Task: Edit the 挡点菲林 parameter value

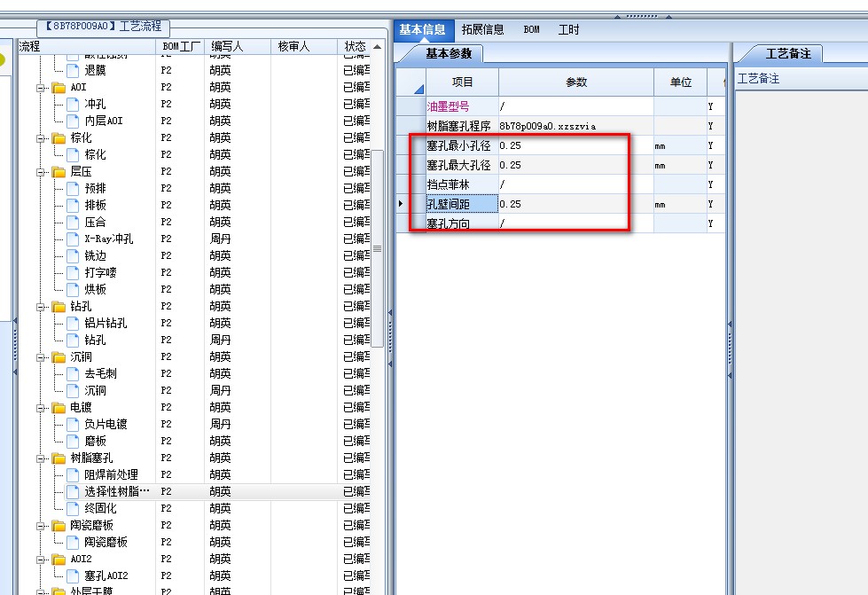Action: [x=575, y=184]
